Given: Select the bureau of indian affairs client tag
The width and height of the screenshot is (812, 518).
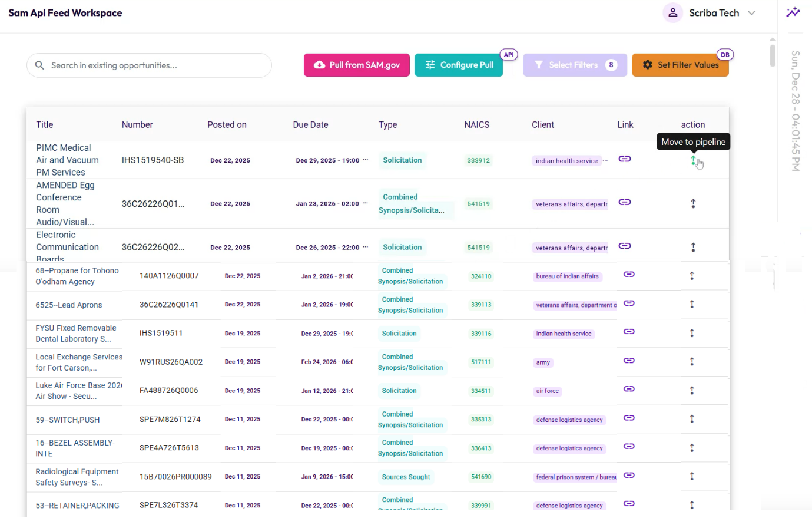Looking at the screenshot, I should point(567,276).
